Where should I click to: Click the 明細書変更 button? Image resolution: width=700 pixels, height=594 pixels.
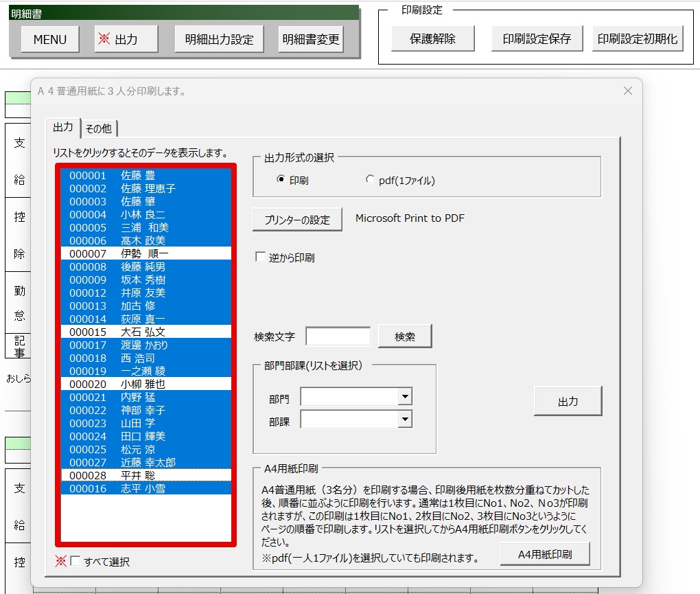click(311, 39)
